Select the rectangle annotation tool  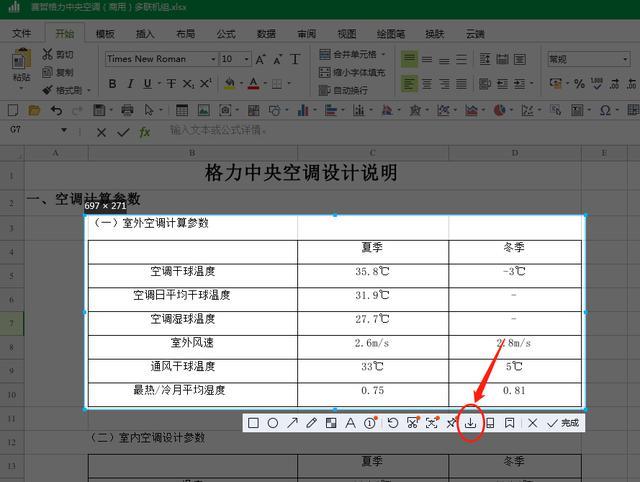coord(253,423)
